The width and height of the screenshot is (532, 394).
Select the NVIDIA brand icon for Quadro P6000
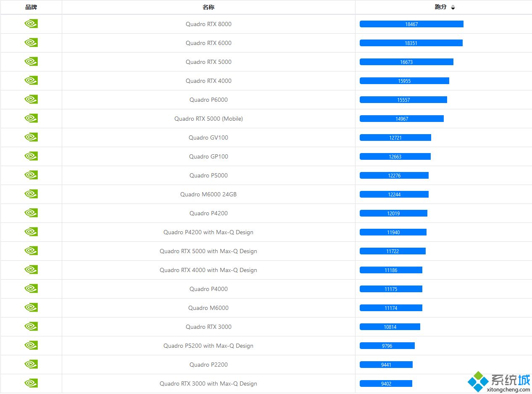(31, 100)
